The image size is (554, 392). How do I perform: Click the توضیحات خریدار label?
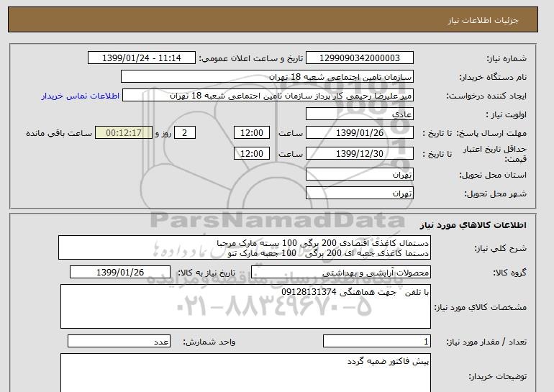[497, 377]
